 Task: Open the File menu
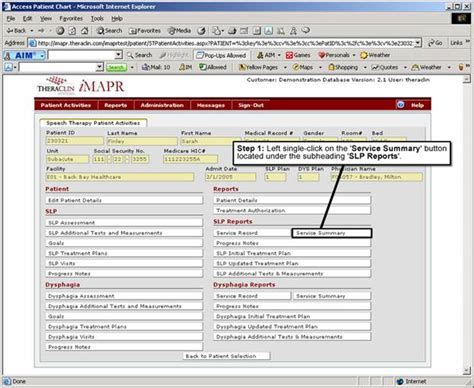[x=11, y=19]
